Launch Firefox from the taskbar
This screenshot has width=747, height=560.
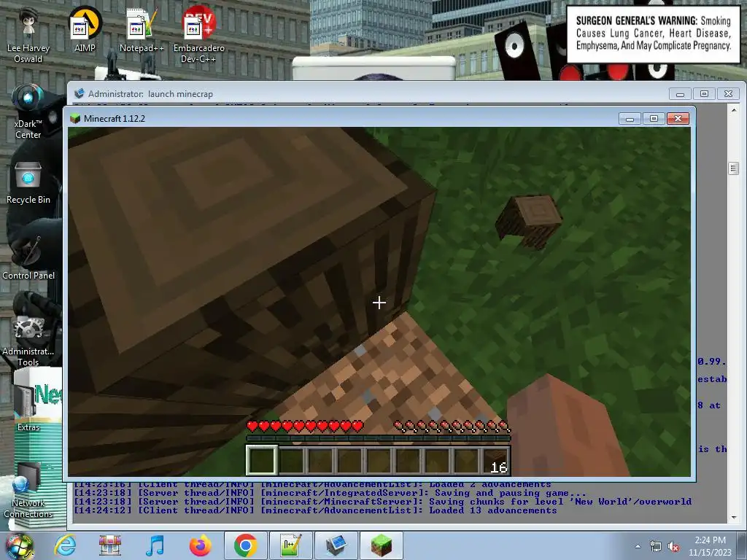pyautogui.click(x=200, y=545)
